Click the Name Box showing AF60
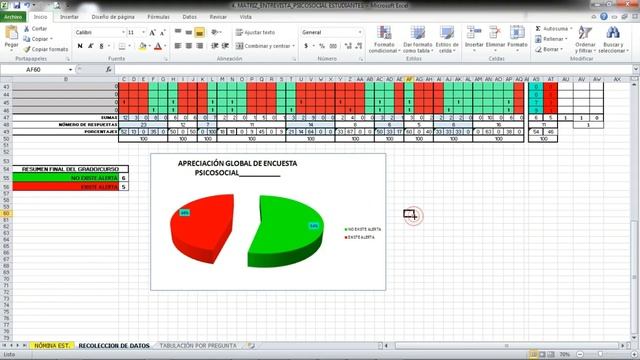 click(x=33, y=70)
